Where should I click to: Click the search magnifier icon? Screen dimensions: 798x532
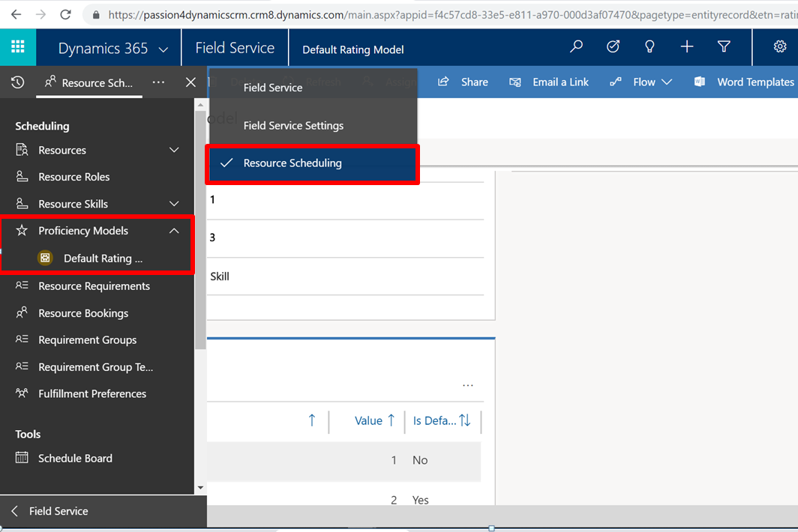pos(576,47)
